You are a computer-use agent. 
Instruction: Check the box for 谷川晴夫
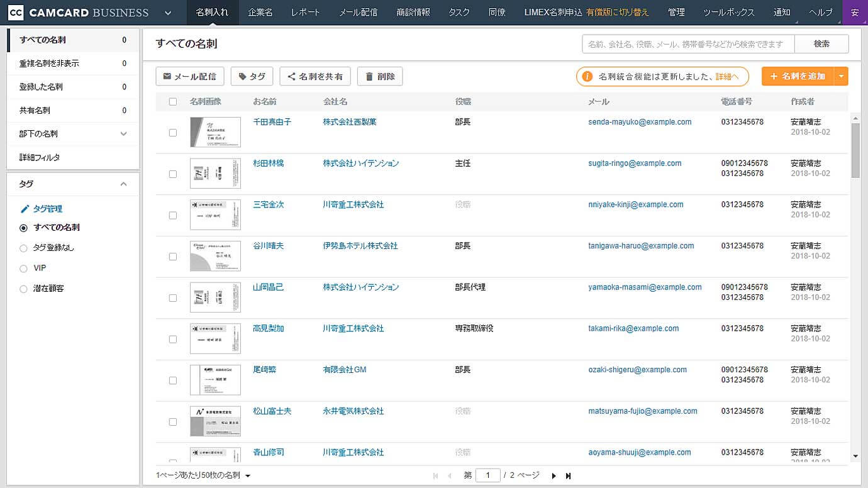tap(173, 257)
